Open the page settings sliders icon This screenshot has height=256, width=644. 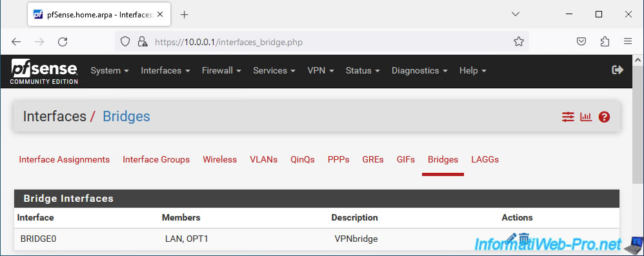[568, 117]
